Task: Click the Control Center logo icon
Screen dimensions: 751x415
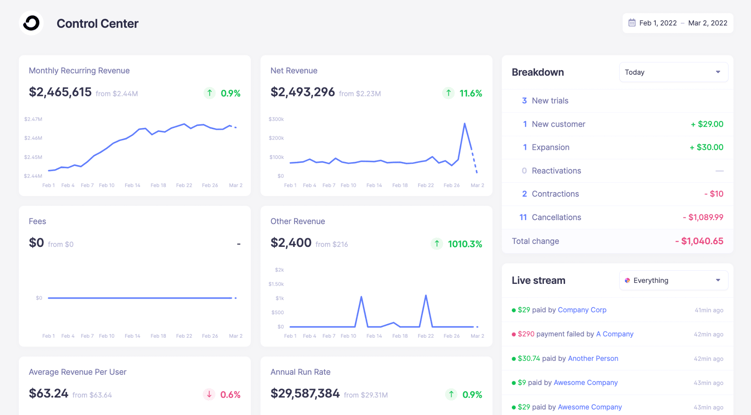Action: pos(31,23)
